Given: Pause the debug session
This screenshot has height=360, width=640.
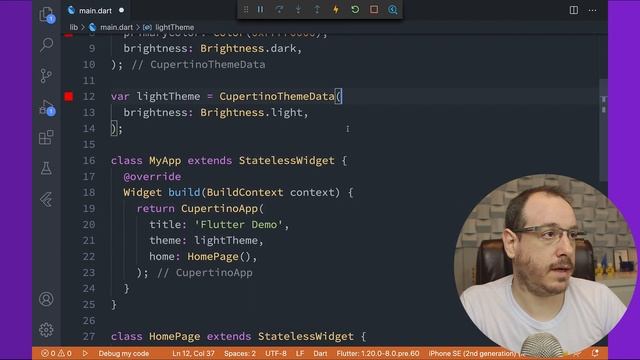Looking at the screenshot, I should 260,9.
